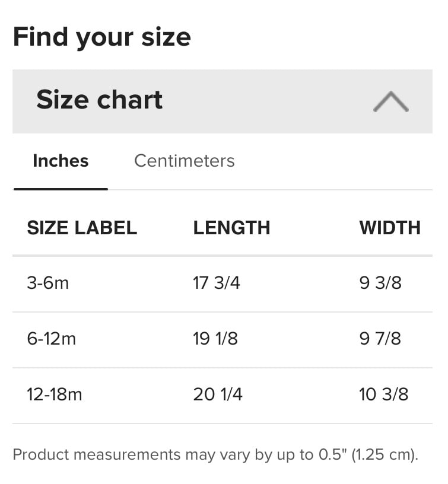Click the WIDTH column header
The image size is (448, 484).
click(x=389, y=228)
